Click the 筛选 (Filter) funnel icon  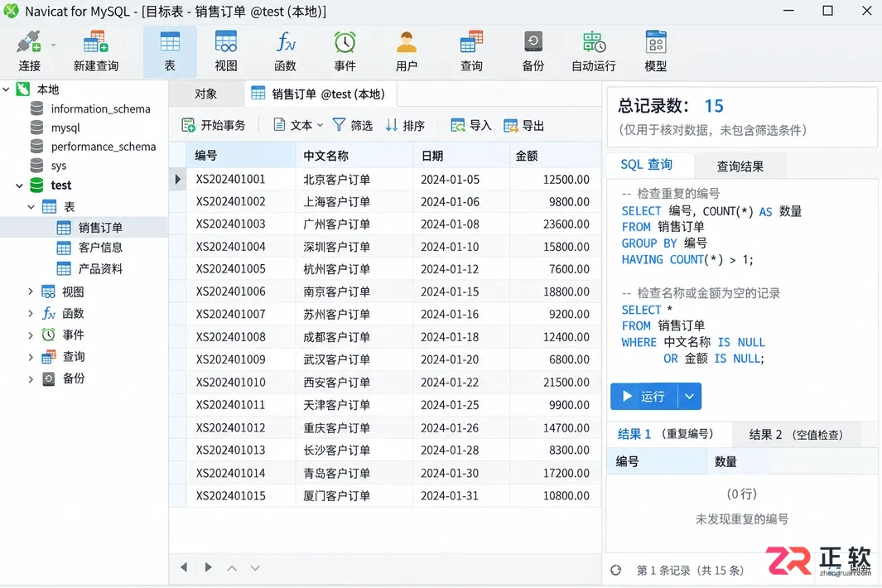pyautogui.click(x=339, y=124)
